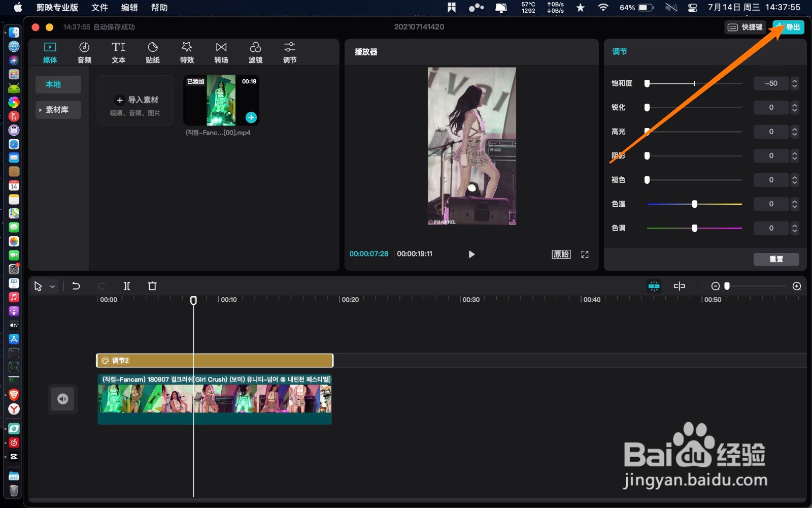Open the 贴纸 stickers tab
Screen dimensions: 812x508
click(153, 53)
